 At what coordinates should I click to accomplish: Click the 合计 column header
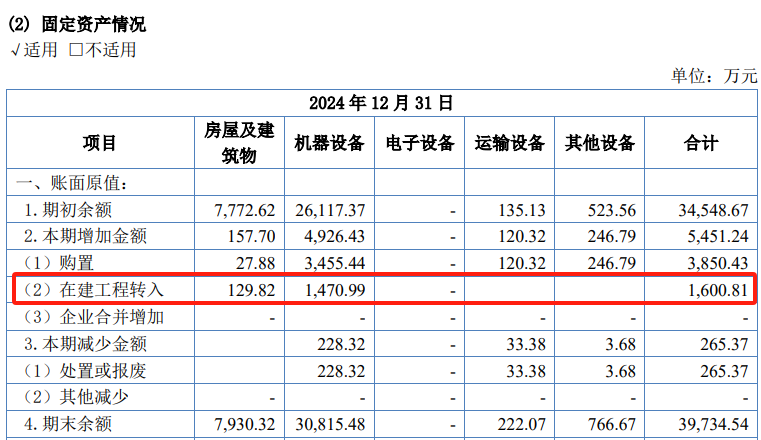[701, 143]
